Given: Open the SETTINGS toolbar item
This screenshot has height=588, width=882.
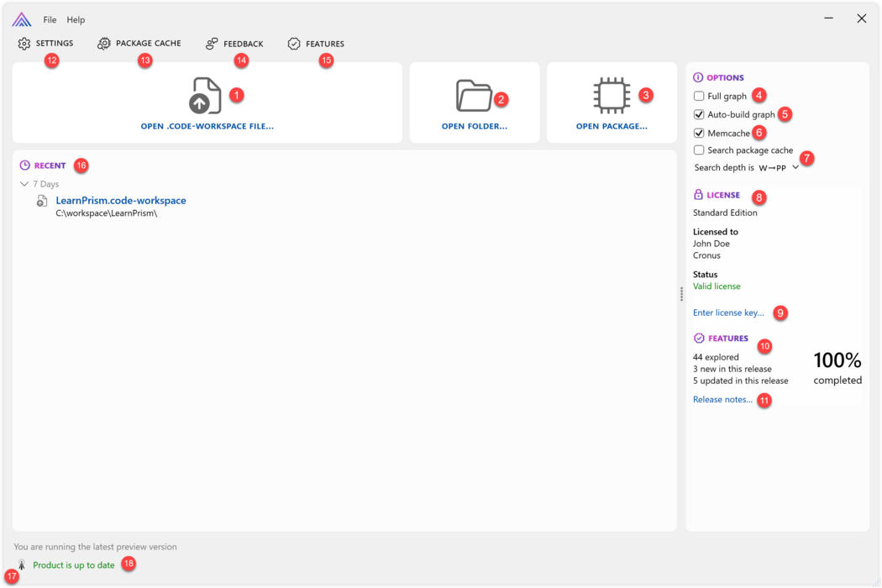Looking at the screenshot, I should [45, 44].
